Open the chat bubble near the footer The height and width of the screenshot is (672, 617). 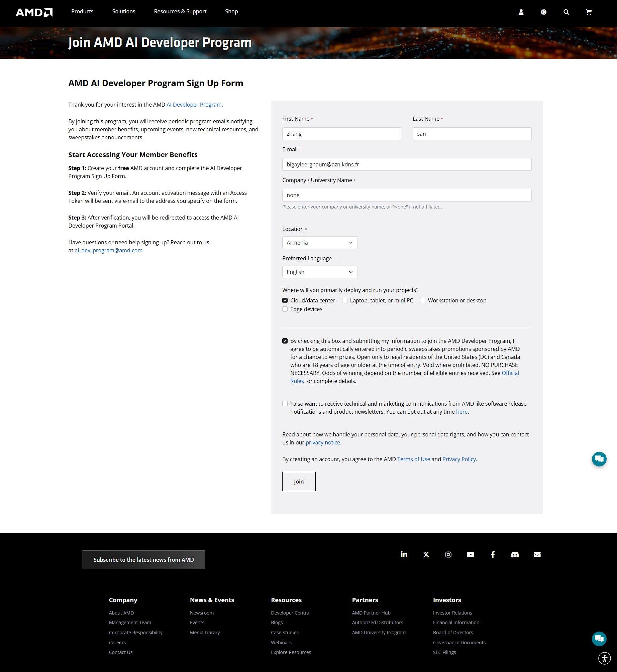coord(599,639)
